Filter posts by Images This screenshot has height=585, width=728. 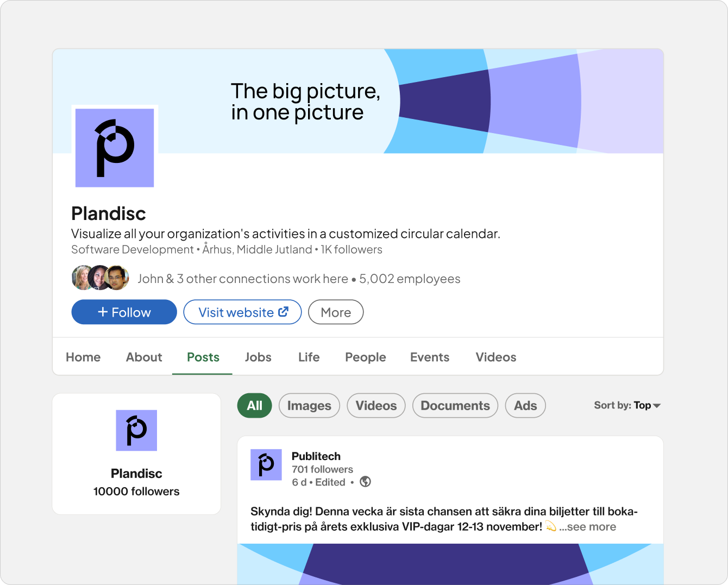309,406
